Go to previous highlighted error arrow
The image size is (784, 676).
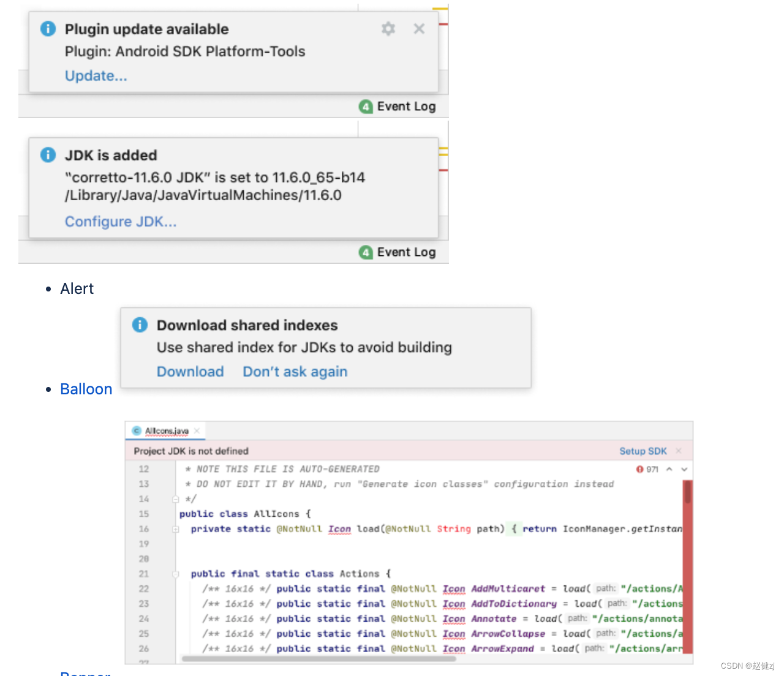(669, 470)
